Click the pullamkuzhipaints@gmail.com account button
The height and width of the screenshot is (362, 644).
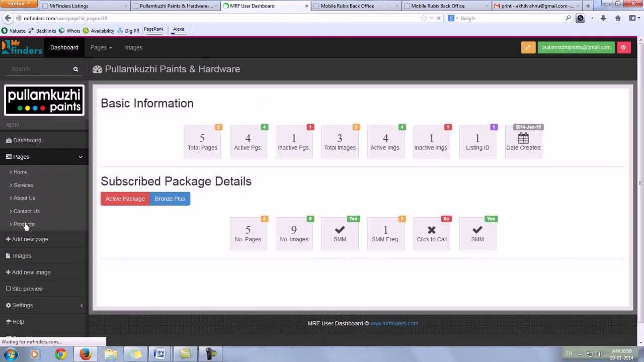pos(576,47)
